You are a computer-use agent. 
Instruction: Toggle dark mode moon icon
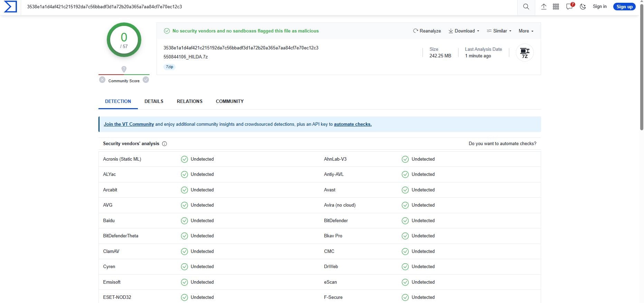click(583, 7)
